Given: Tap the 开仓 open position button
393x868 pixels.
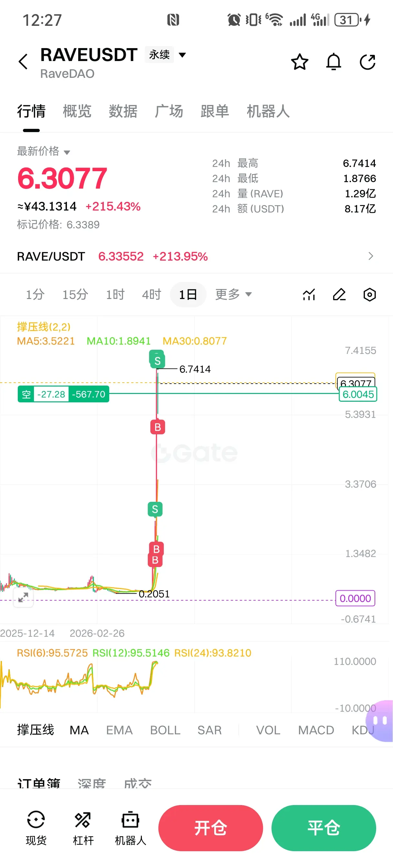Looking at the screenshot, I should tap(210, 828).
